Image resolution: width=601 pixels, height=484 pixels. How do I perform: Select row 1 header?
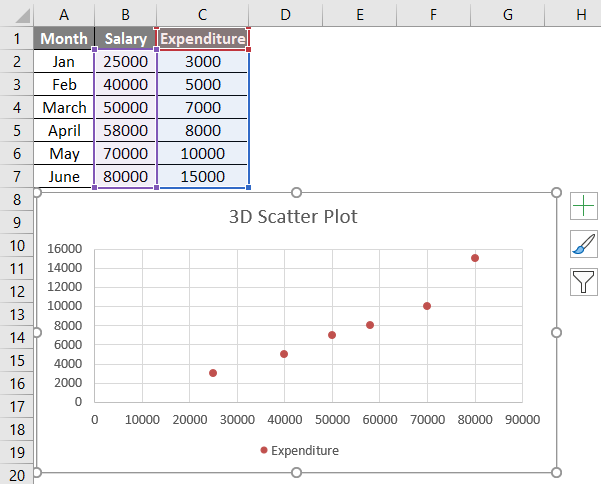16,38
